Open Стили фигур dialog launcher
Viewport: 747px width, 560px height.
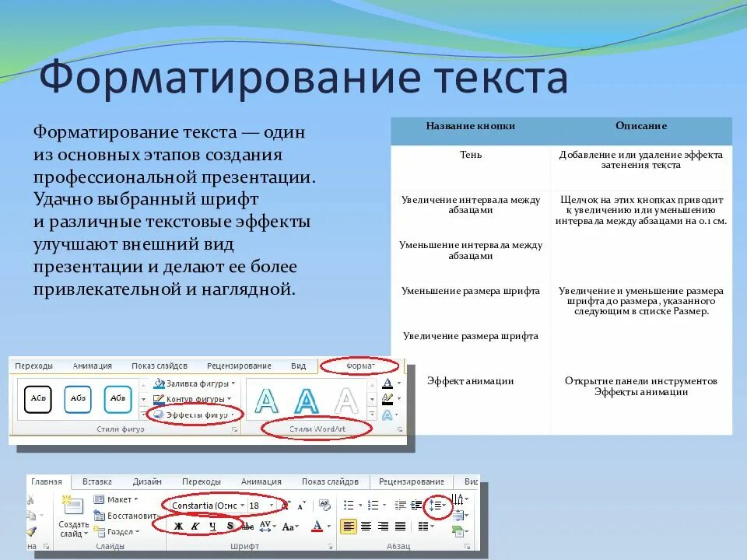click(234, 429)
